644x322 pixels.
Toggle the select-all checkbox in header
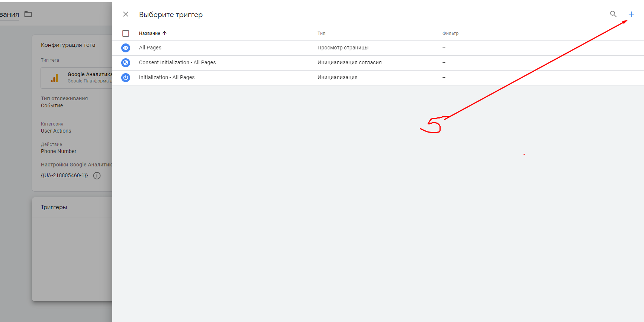click(x=126, y=33)
